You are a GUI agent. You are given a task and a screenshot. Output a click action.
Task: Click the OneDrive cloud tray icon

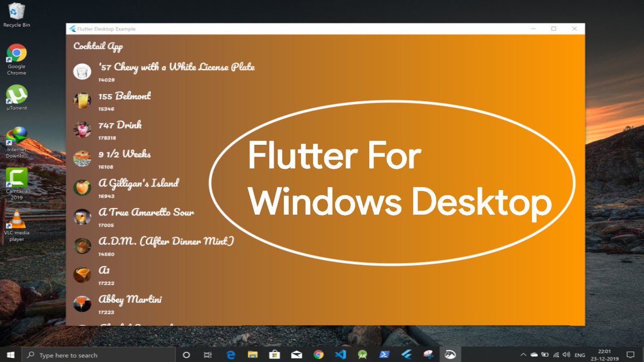point(534,354)
